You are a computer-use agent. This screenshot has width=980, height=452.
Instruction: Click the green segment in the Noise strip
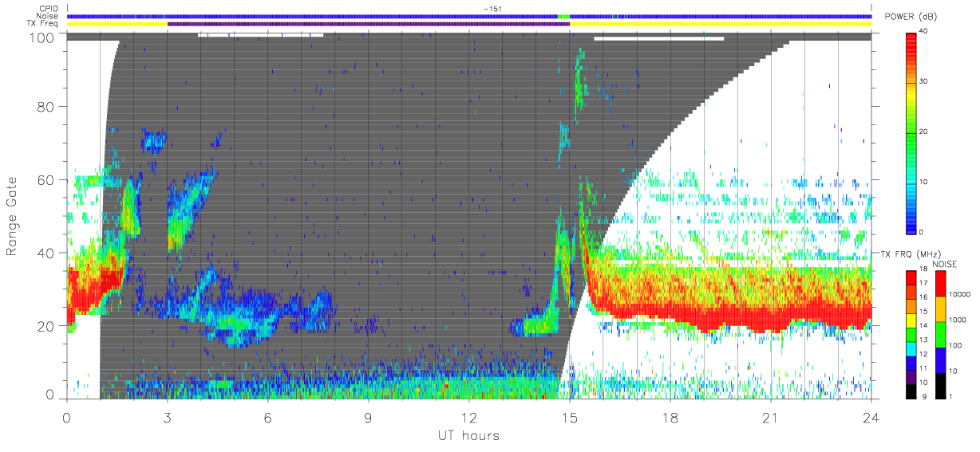(564, 16)
